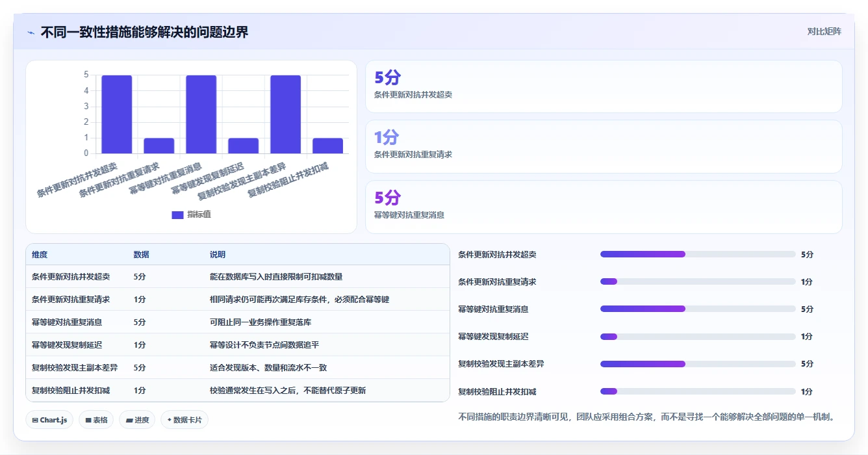
Task: Click the chart bar for 条件更新对抗并发超卖
Action: (x=117, y=114)
